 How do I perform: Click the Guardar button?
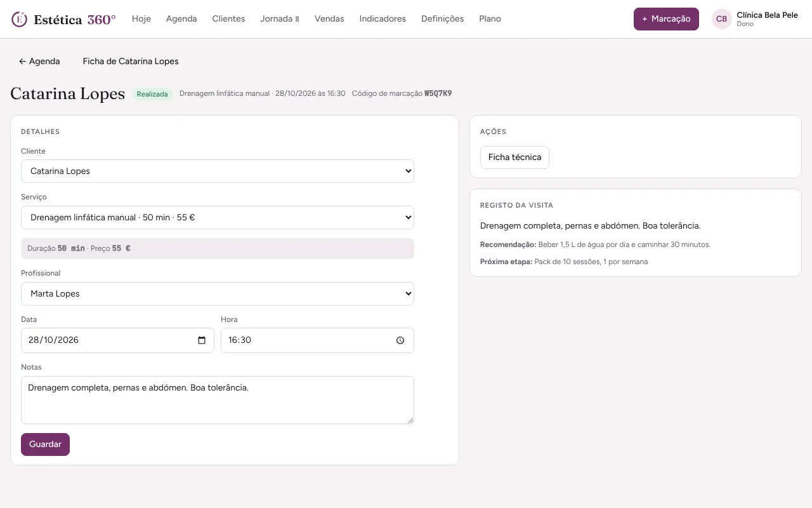pyautogui.click(x=45, y=444)
